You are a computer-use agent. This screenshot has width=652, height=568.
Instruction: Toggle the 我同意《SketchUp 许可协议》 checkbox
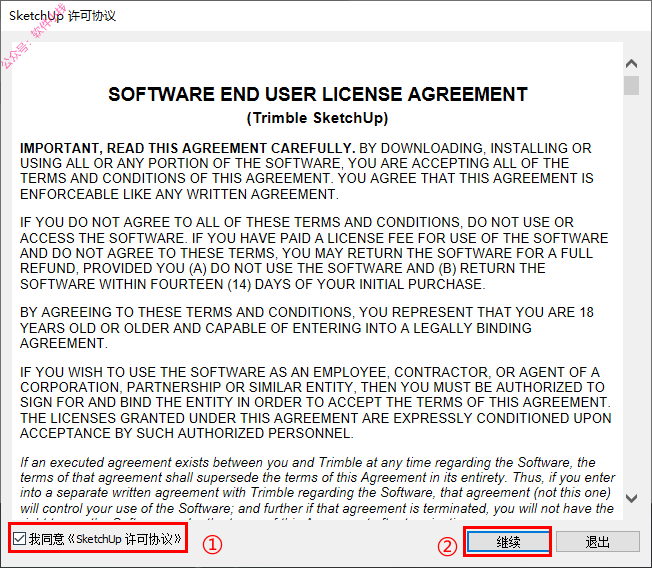point(20,539)
